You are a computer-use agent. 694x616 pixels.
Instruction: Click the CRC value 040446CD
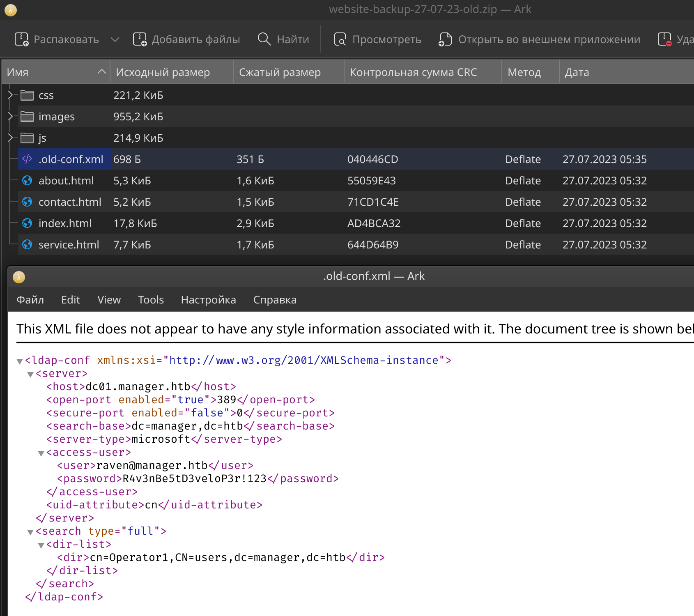pos(373,159)
